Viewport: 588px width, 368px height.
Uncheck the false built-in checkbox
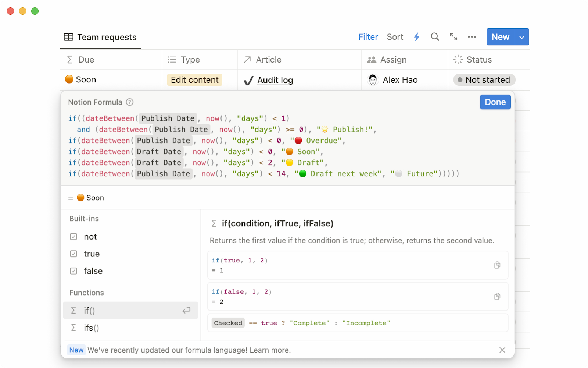click(73, 271)
